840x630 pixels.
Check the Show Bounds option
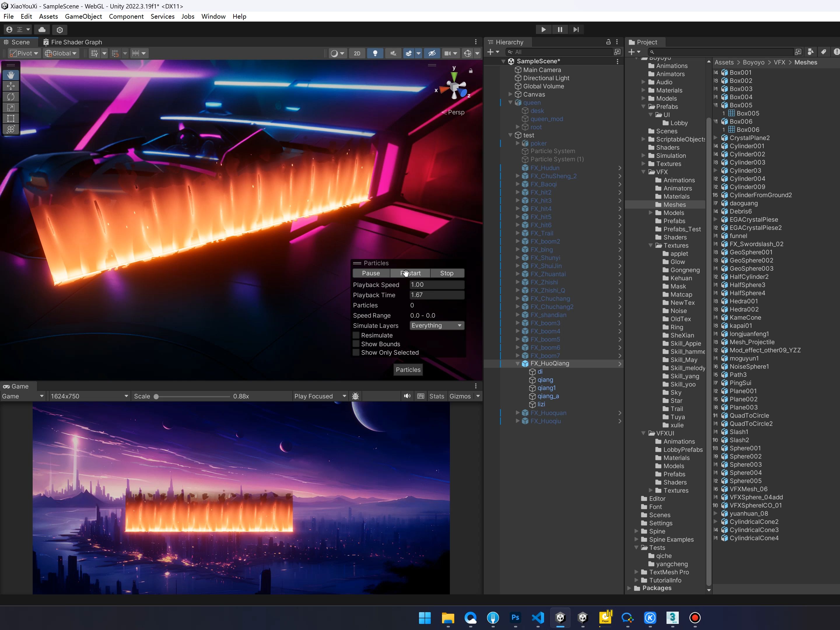pyautogui.click(x=356, y=344)
